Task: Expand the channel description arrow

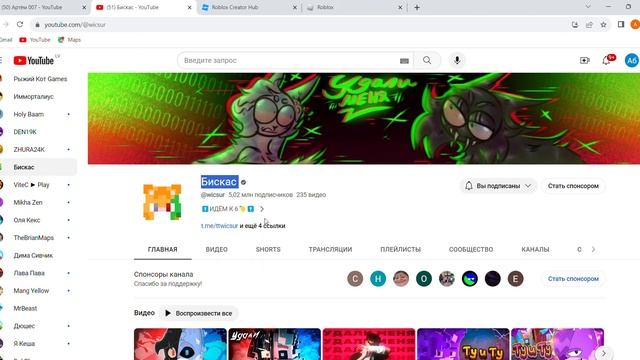Action: [262, 209]
